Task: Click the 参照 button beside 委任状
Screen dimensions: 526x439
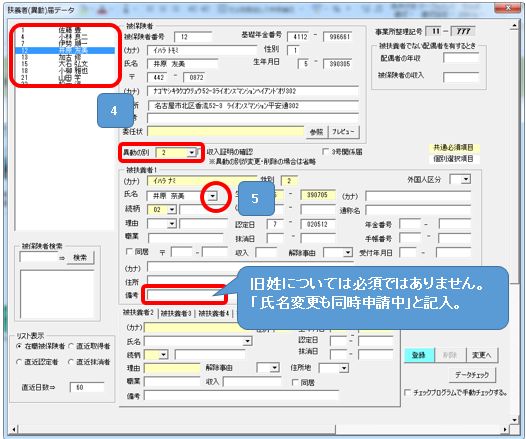Action: [x=316, y=131]
